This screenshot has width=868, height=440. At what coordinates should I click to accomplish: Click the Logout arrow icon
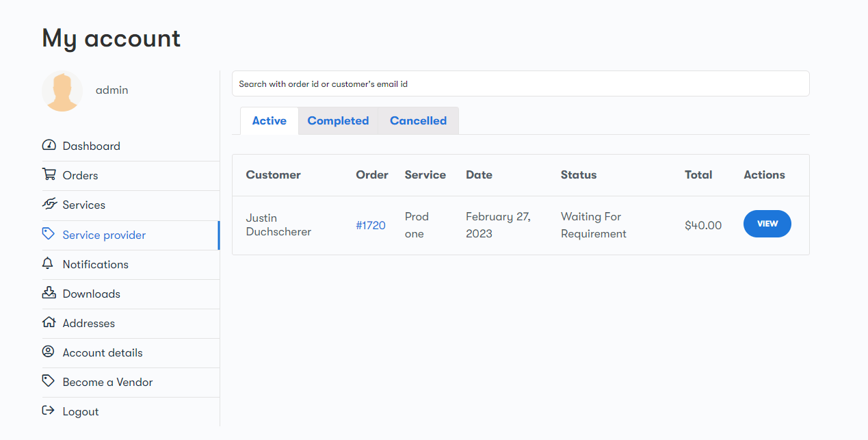coord(49,411)
